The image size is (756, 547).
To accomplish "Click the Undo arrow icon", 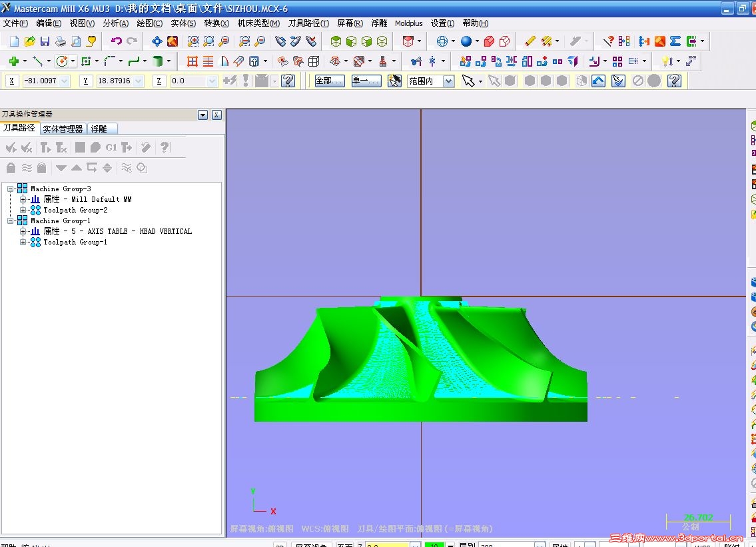I will click(x=116, y=41).
